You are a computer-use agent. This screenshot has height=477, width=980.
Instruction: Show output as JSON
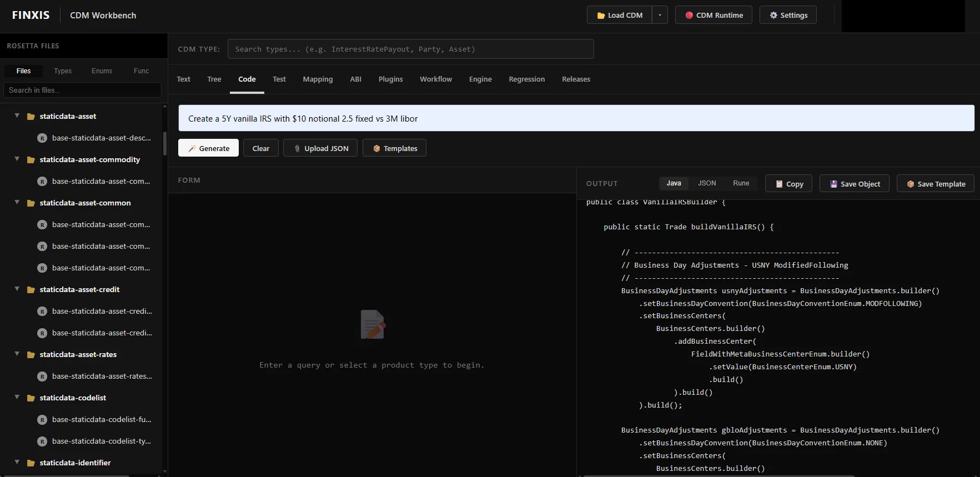pyautogui.click(x=707, y=183)
